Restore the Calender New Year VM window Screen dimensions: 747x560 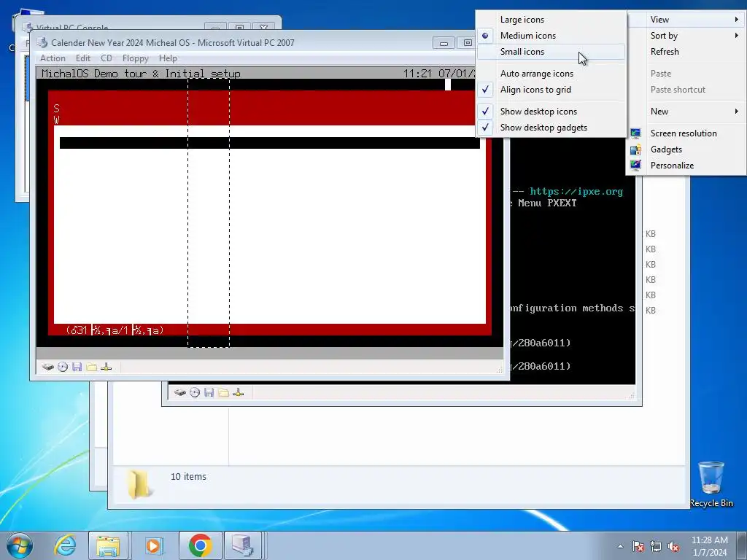(467, 43)
